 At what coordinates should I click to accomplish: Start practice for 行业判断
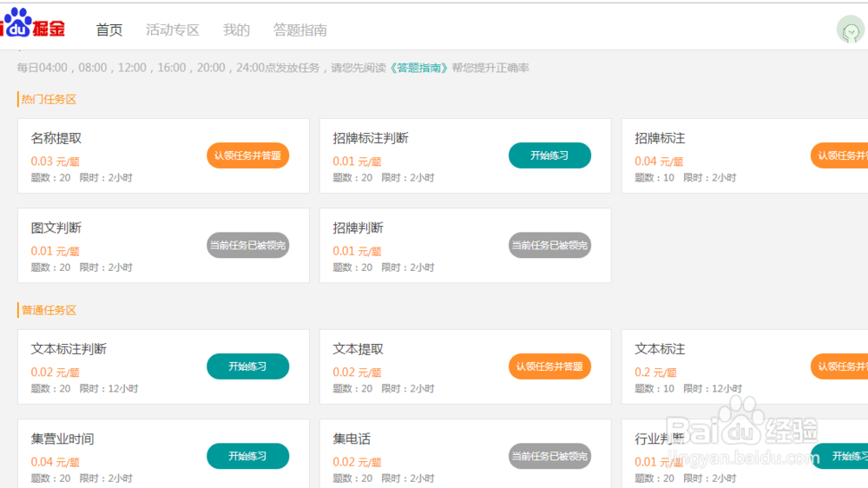(839, 457)
